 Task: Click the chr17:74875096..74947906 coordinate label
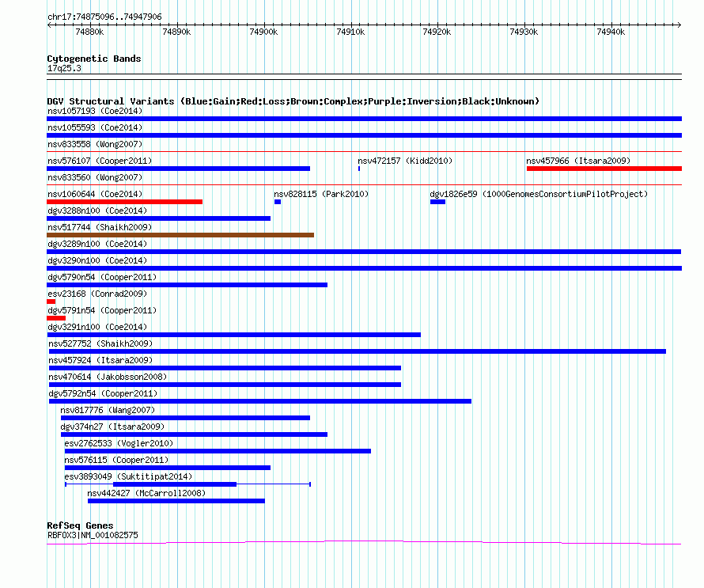[x=104, y=17]
